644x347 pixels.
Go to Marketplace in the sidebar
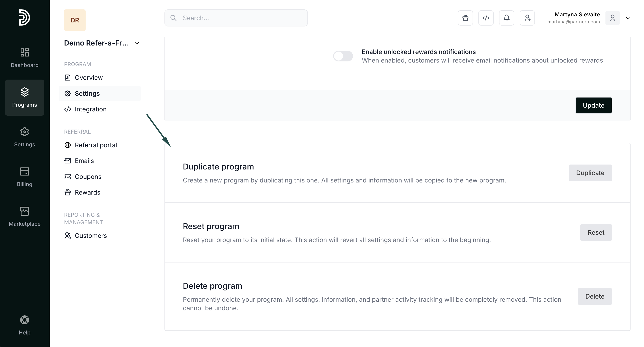(24, 216)
